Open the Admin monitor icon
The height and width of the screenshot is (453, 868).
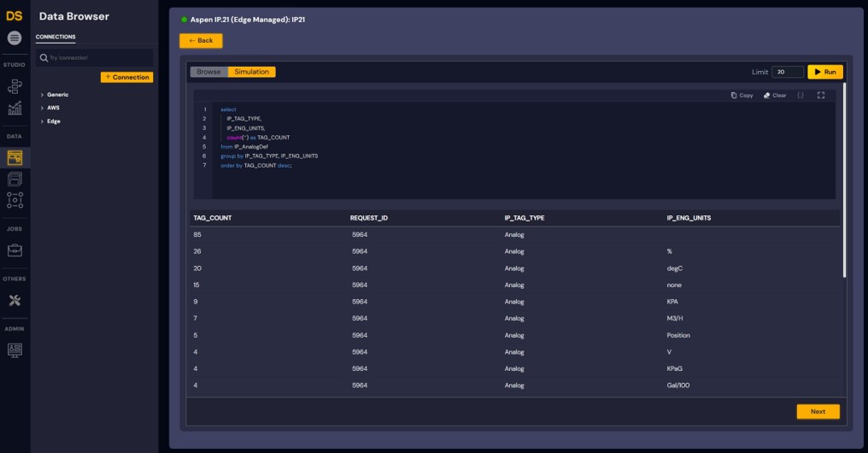click(15, 350)
